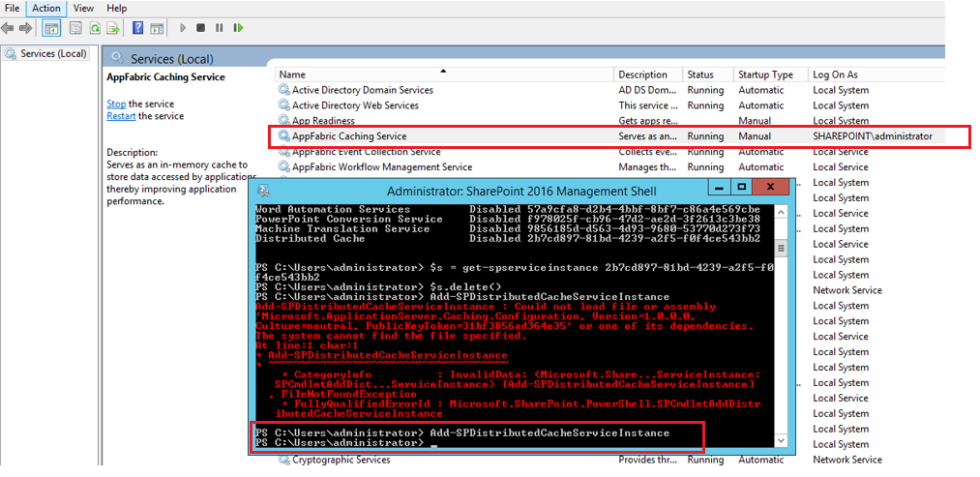Click the Back arrow in the toolbar
Image resolution: width=980 pixels, height=477 pixels.
[8, 27]
